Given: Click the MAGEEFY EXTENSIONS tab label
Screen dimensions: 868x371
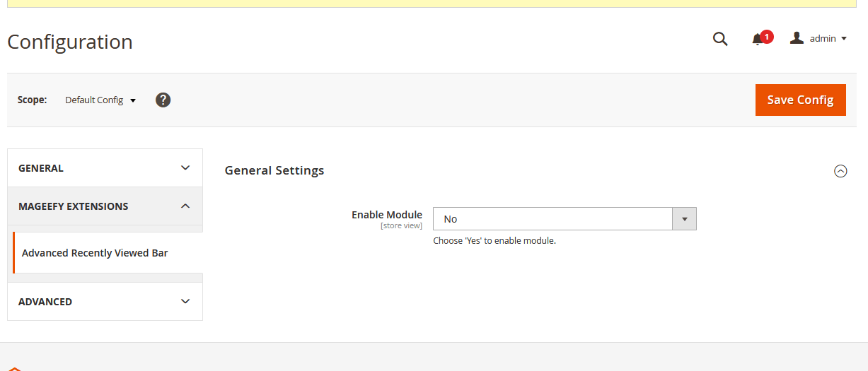Looking at the screenshot, I should 74,206.
